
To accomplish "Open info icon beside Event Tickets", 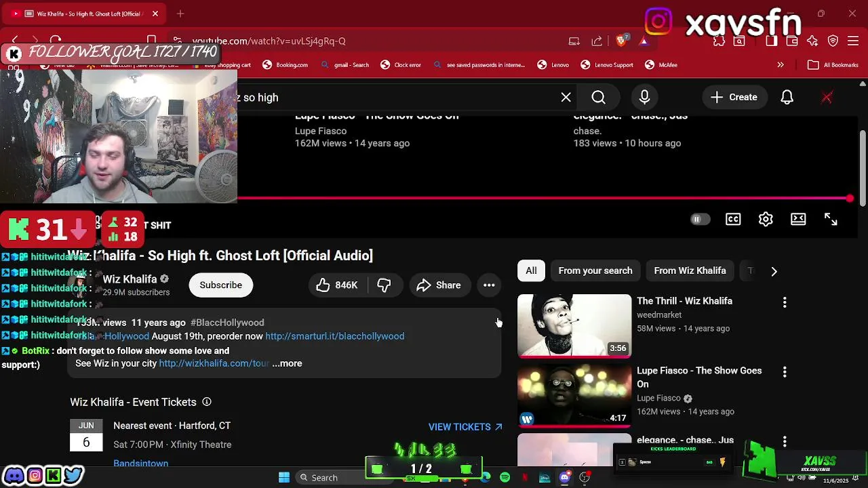I will (x=207, y=402).
